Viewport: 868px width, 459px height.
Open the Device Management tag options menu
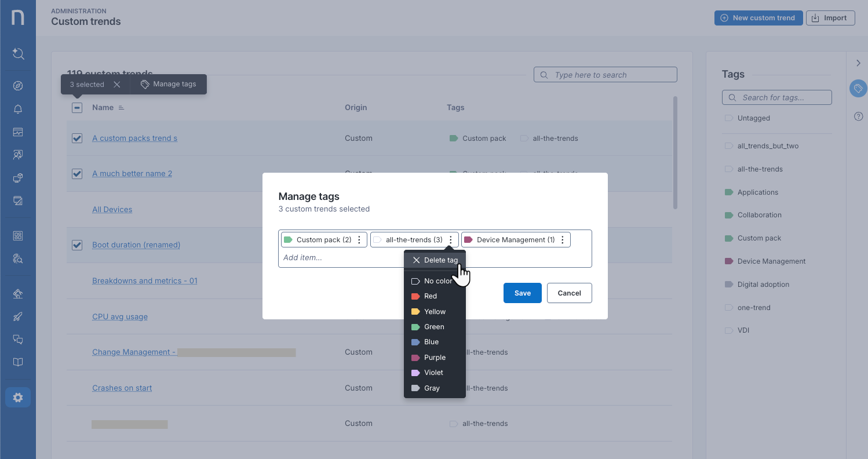pos(563,239)
